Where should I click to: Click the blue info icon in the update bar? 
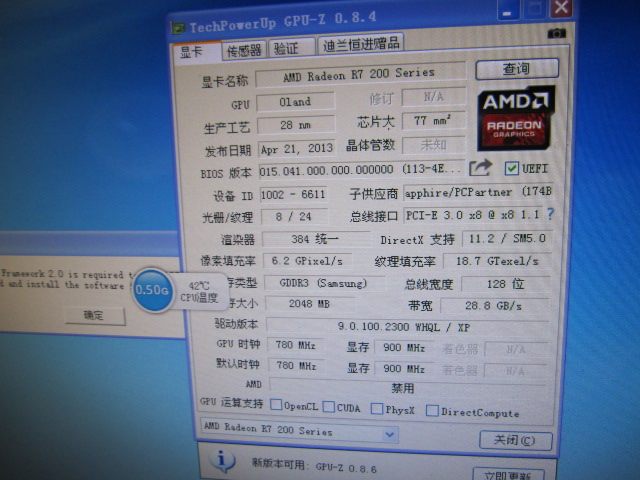[x=221, y=460]
